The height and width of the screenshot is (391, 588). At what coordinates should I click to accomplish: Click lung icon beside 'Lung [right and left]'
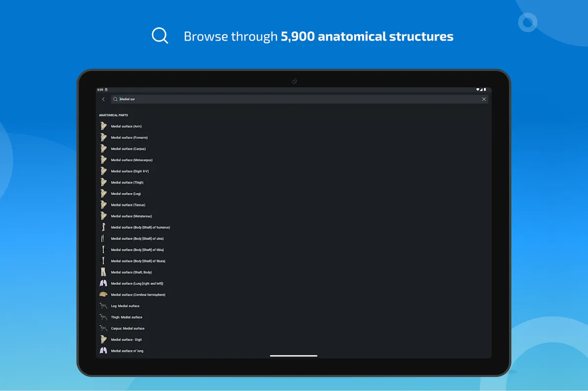coord(103,283)
